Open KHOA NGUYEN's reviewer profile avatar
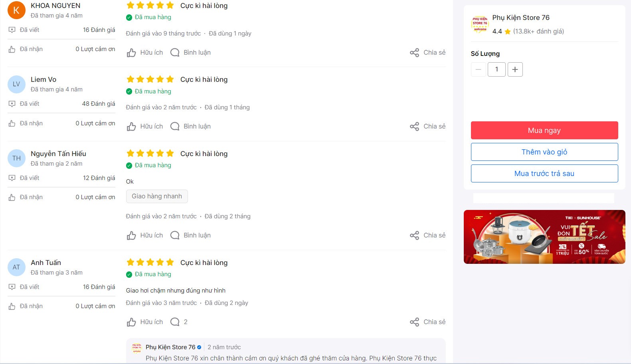631x364 pixels. 16,10
